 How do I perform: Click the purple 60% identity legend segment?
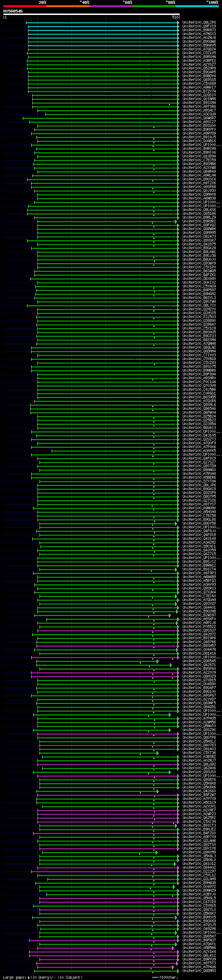111,7
